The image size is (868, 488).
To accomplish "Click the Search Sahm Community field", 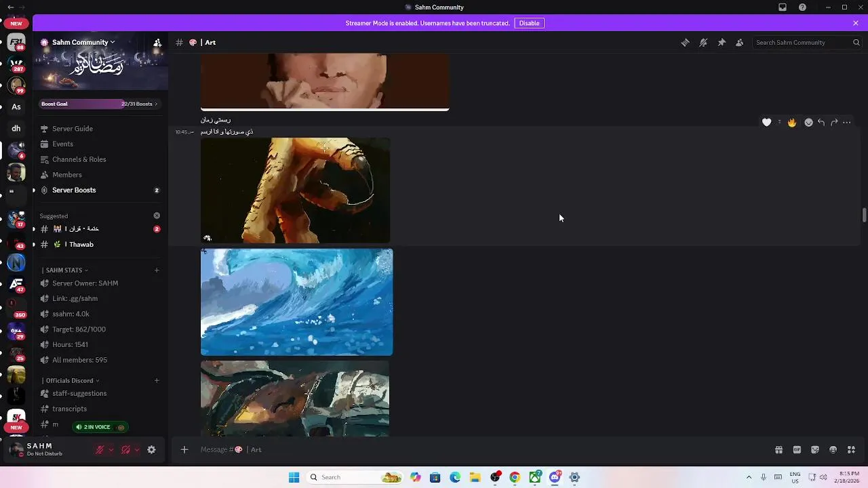I will [x=807, y=42].
